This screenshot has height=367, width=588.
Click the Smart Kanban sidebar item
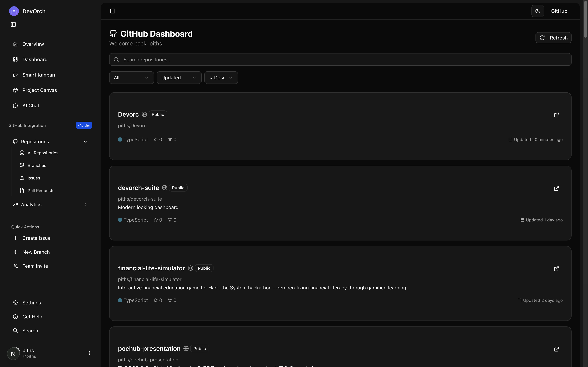coord(38,75)
